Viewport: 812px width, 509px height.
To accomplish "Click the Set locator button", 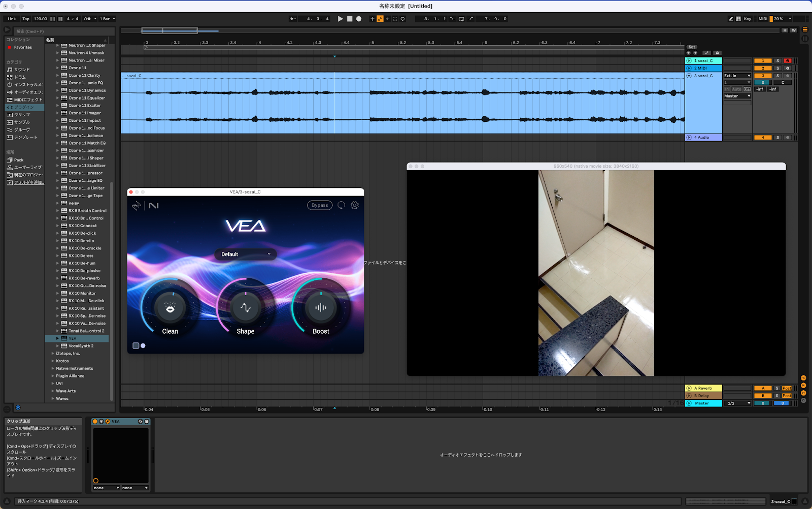I will (692, 47).
